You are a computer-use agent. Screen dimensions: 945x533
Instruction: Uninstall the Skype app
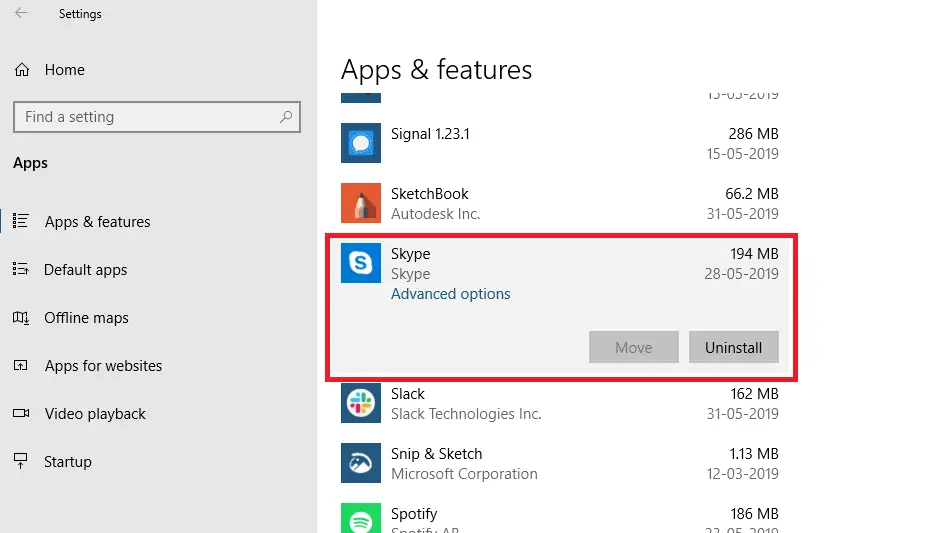point(733,347)
